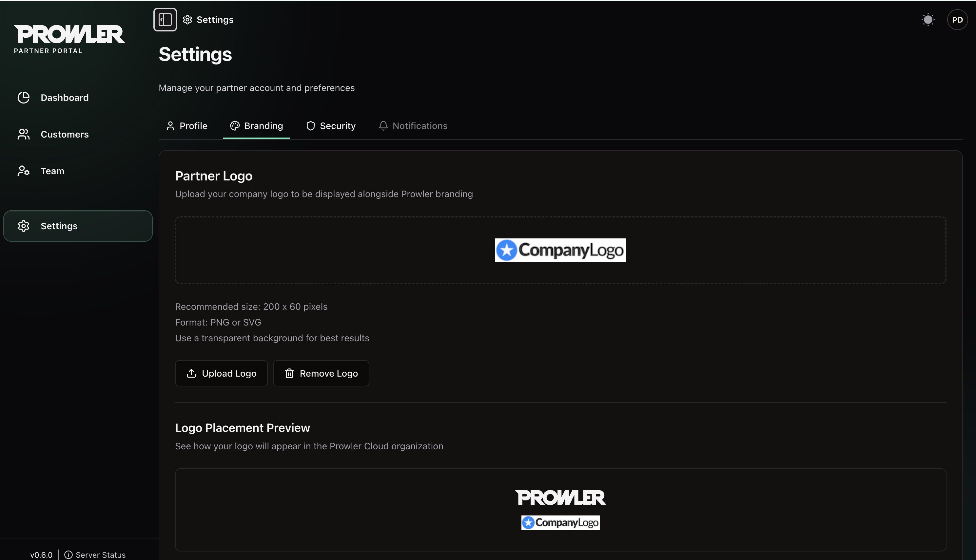Click the shield icon on Security tab
The image size is (976, 560).
(x=311, y=126)
